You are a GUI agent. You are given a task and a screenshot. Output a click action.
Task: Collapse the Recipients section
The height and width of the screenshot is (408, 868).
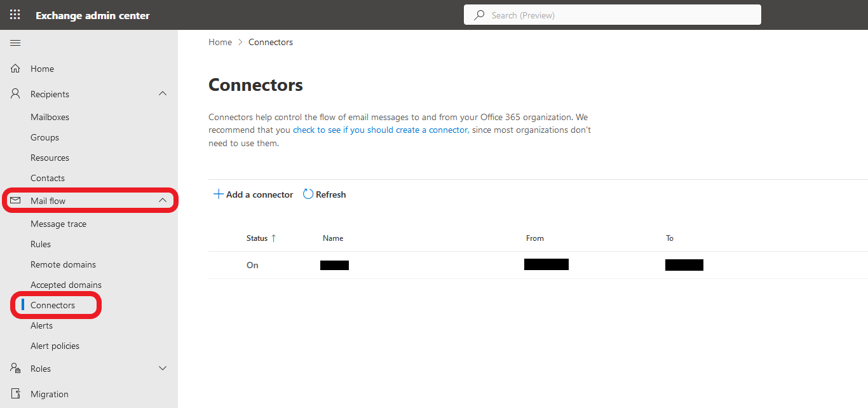click(x=163, y=93)
